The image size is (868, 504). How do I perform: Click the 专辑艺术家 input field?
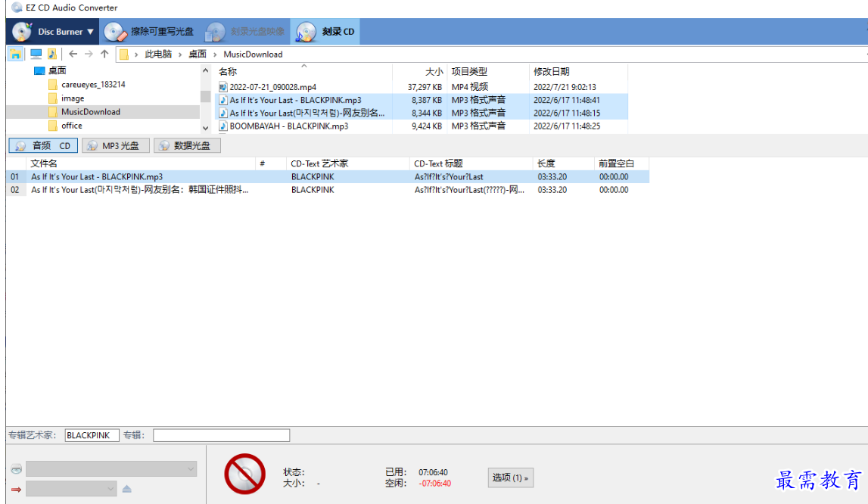click(x=92, y=435)
